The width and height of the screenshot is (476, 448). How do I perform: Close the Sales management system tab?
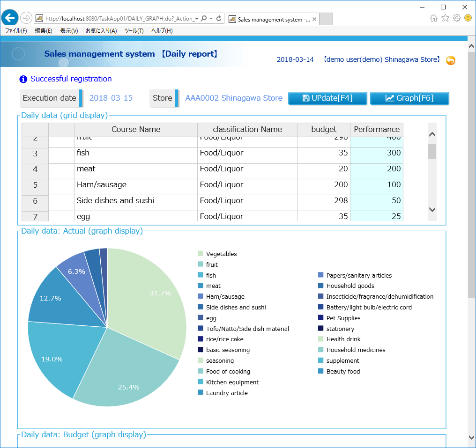coord(314,19)
